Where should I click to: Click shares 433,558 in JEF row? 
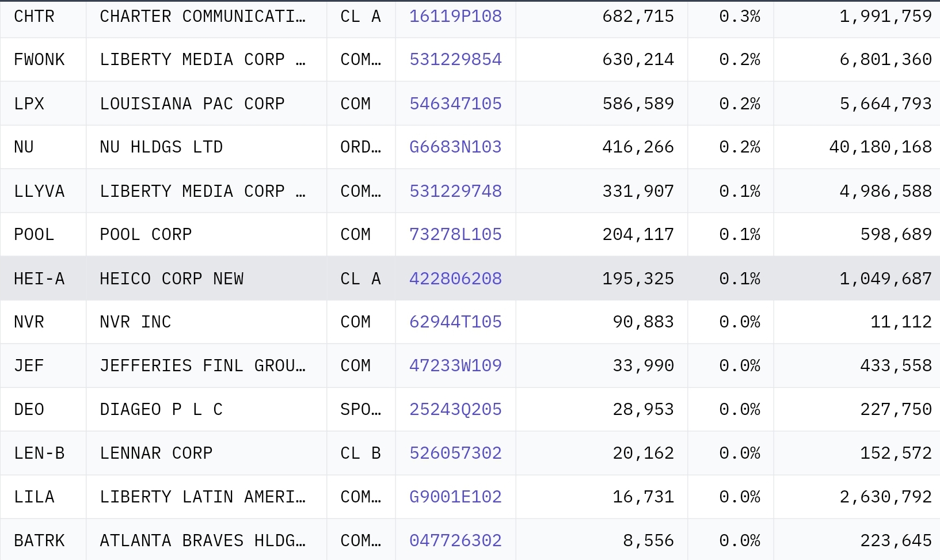pyautogui.click(x=896, y=365)
